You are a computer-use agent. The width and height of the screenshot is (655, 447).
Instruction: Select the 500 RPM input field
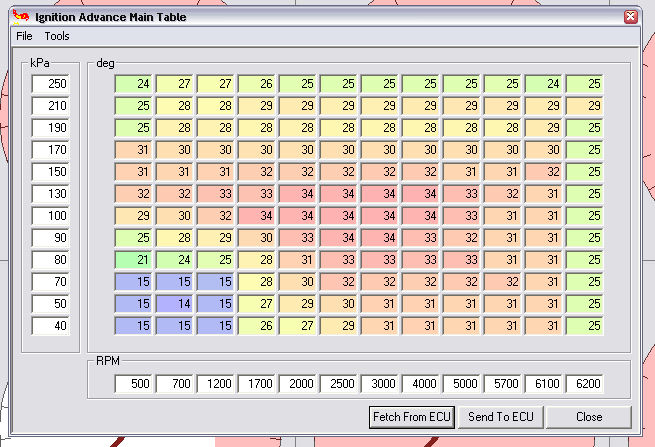[133, 384]
